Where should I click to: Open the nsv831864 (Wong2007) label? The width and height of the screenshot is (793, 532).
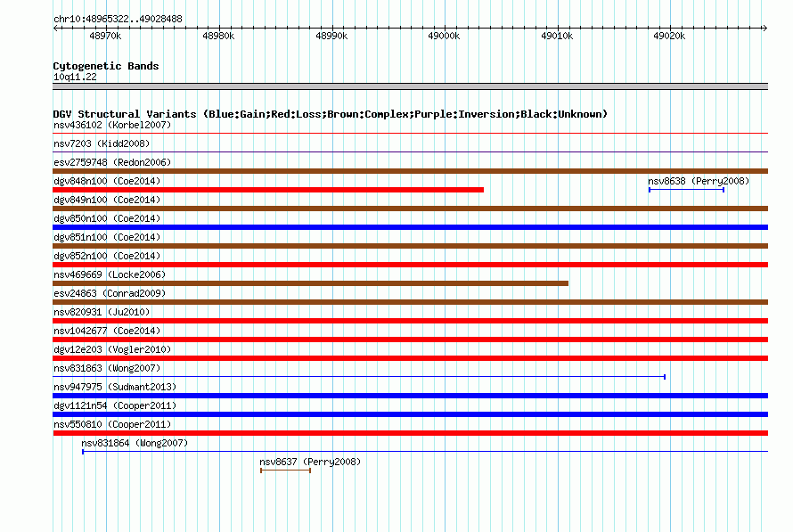(x=135, y=443)
